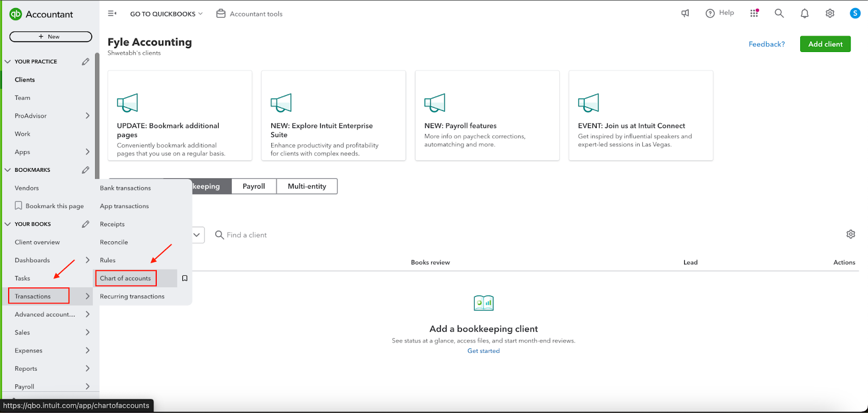Open the announcements megaphone icon
Screen dimensions: 868x413
pos(685,14)
